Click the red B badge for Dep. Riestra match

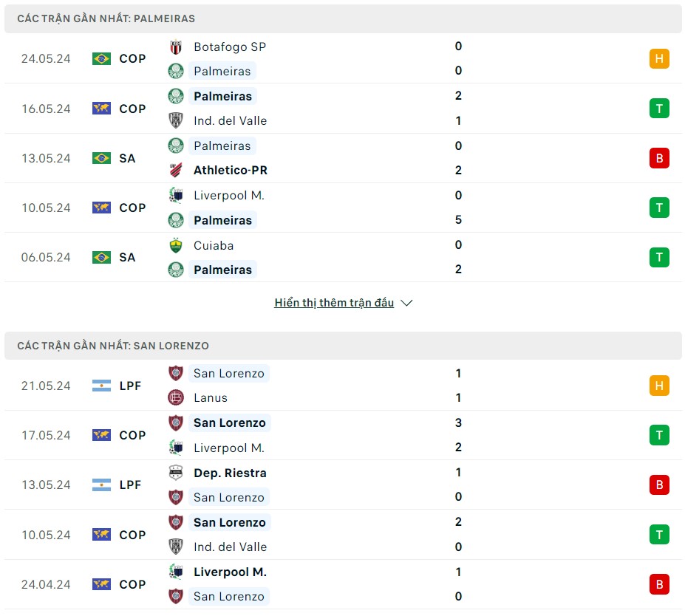[658, 485]
